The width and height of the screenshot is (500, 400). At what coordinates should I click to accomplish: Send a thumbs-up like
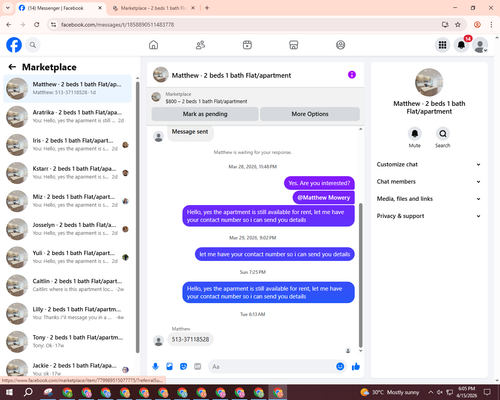[x=356, y=367]
